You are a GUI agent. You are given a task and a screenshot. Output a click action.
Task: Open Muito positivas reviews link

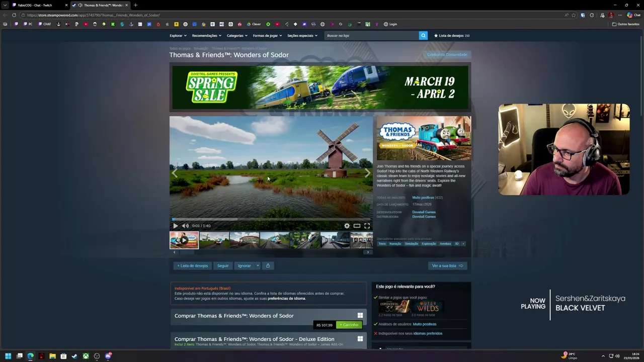click(x=423, y=198)
